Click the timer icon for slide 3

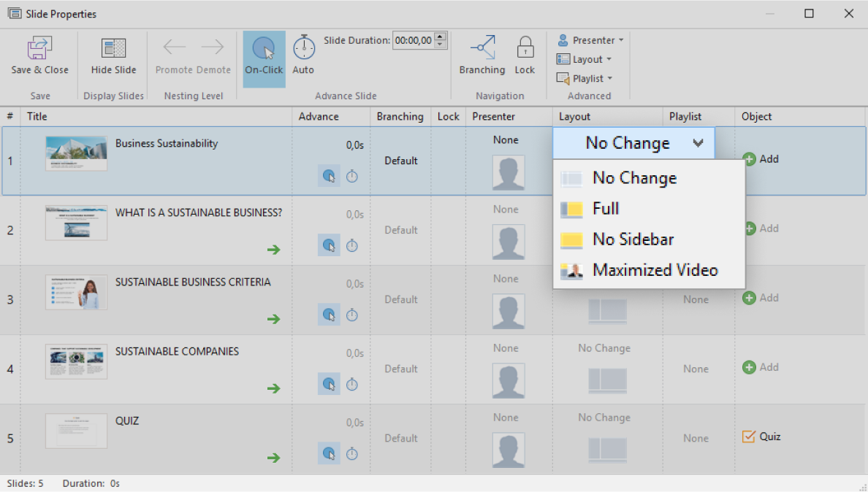click(x=352, y=315)
